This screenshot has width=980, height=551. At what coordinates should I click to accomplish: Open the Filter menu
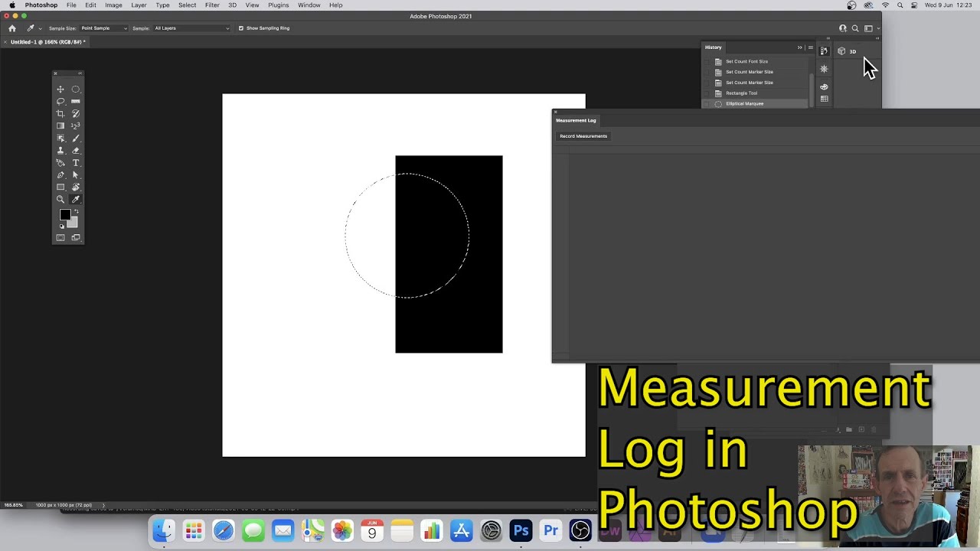[212, 5]
